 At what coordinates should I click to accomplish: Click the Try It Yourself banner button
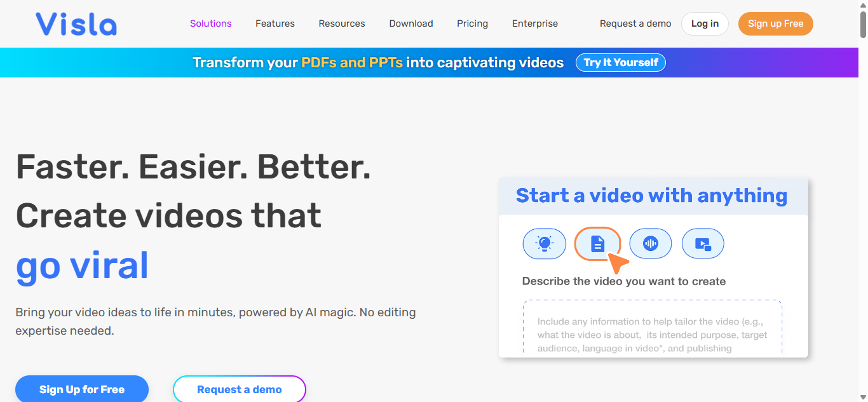click(620, 62)
